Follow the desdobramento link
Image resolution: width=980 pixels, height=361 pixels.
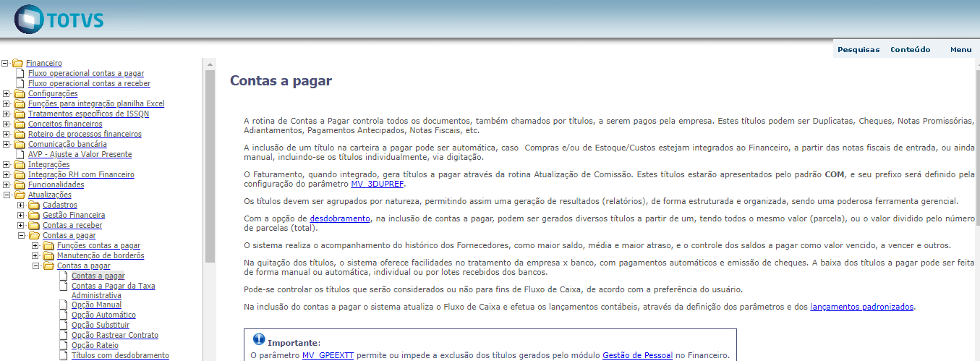click(340, 218)
